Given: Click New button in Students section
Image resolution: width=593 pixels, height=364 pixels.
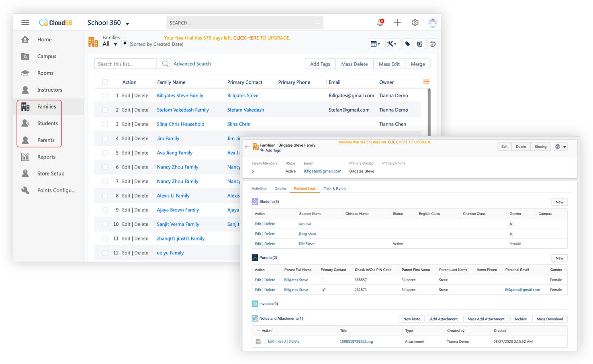Looking at the screenshot, I should 559,202.
